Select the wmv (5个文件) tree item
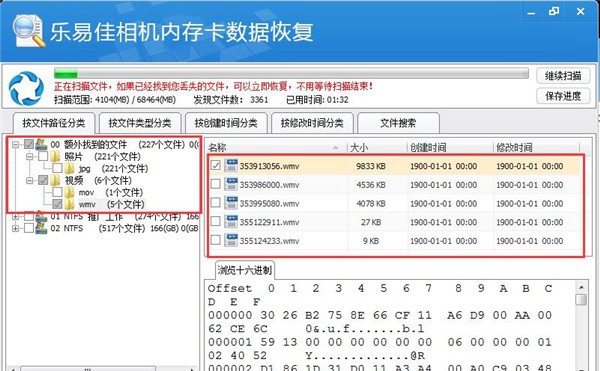 [111, 204]
